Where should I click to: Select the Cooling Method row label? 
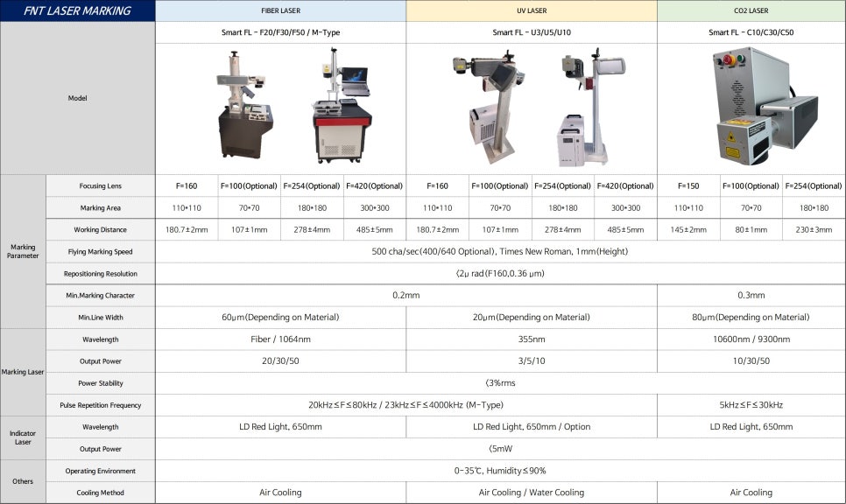101,493
